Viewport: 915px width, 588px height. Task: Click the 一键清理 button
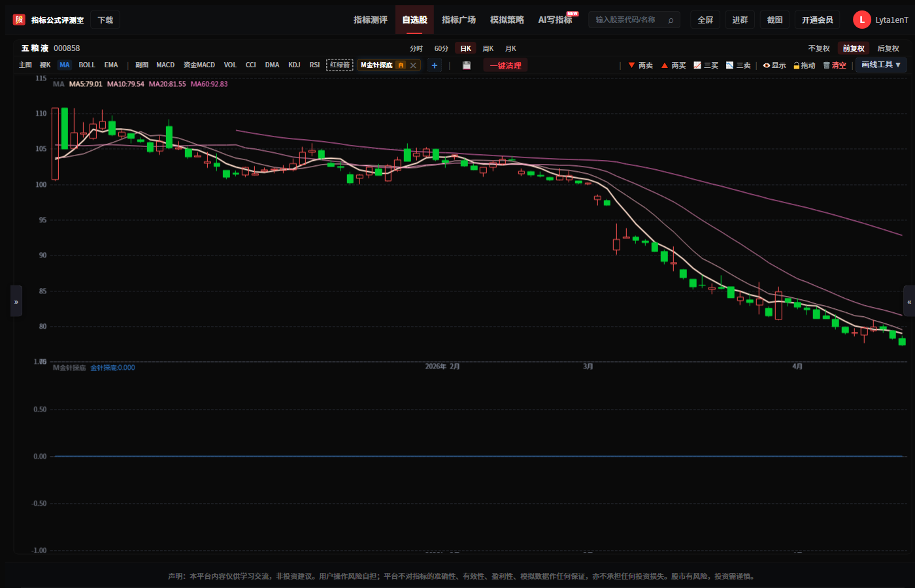(x=506, y=65)
